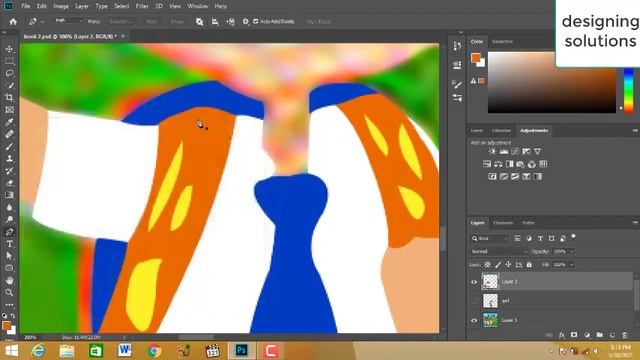Viewport: 640px width, 360px height.
Task: Open Edit Toolbar three-dots button
Action: click(9, 304)
